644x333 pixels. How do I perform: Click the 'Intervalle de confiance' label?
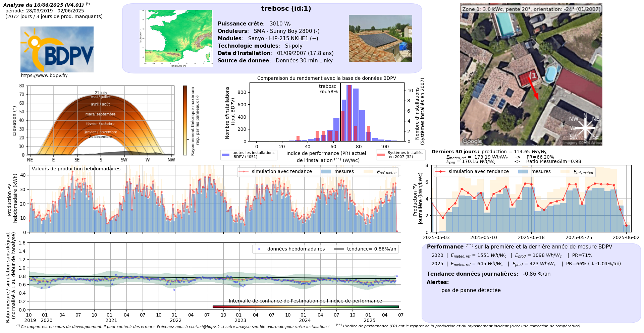[305, 301]
